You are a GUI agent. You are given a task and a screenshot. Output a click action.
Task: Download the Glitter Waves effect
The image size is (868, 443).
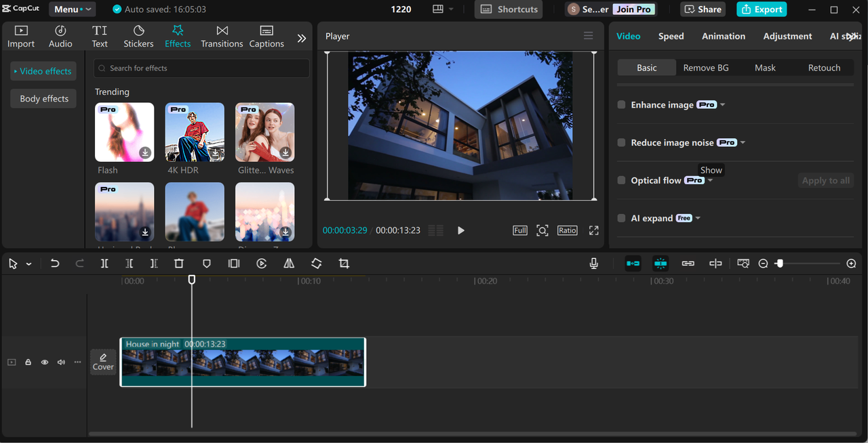(285, 152)
